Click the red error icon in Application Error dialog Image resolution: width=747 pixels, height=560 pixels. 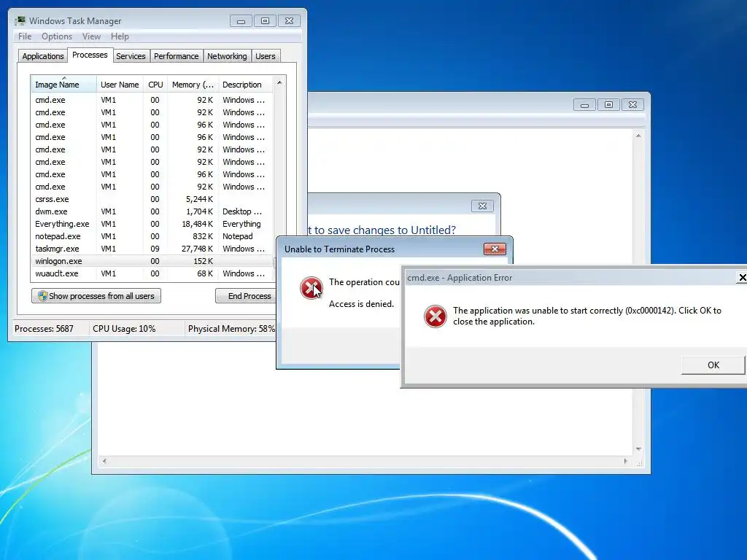(435, 316)
